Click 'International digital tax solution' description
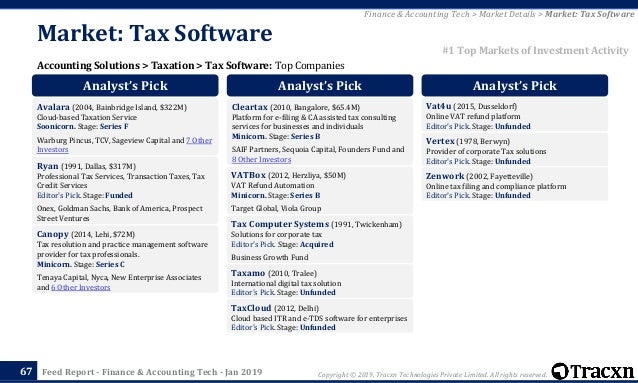This screenshot has width=638, height=383. pos(286,283)
